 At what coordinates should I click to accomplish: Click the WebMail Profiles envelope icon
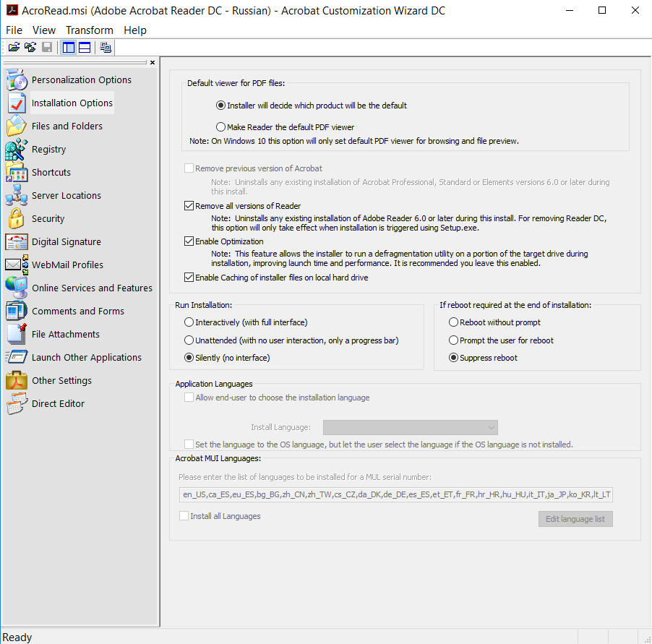coord(17,265)
